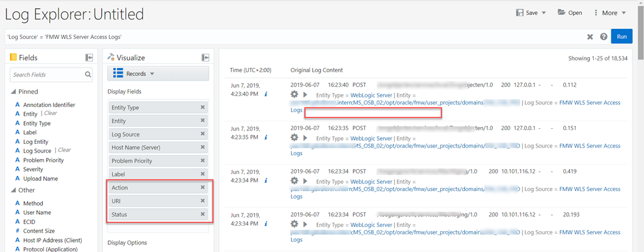644x252 pixels.
Task: Clear the Log Source pinned filter
Action: (x=64, y=151)
